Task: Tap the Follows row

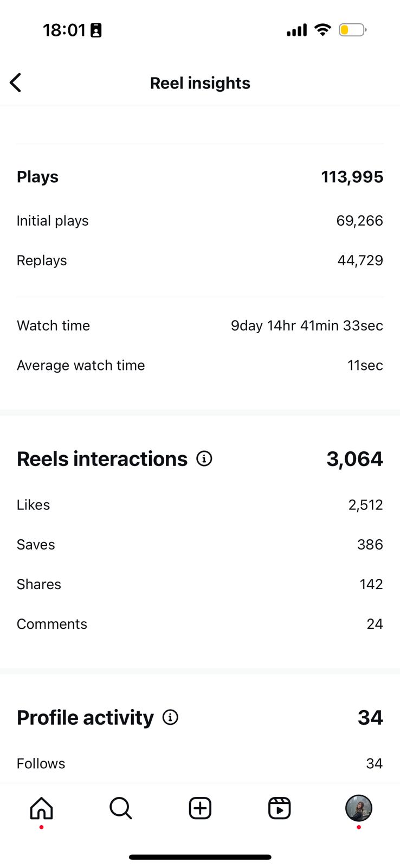Action: (x=200, y=763)
